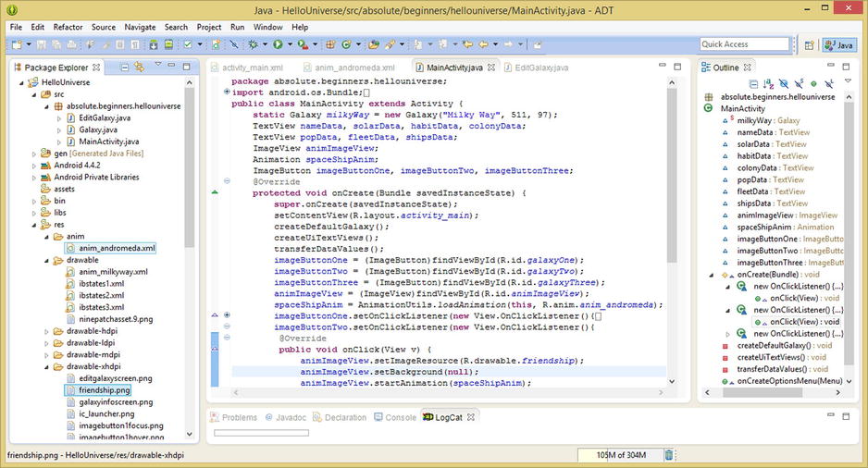Click the Collapse All icon in Outline panel

754,83
